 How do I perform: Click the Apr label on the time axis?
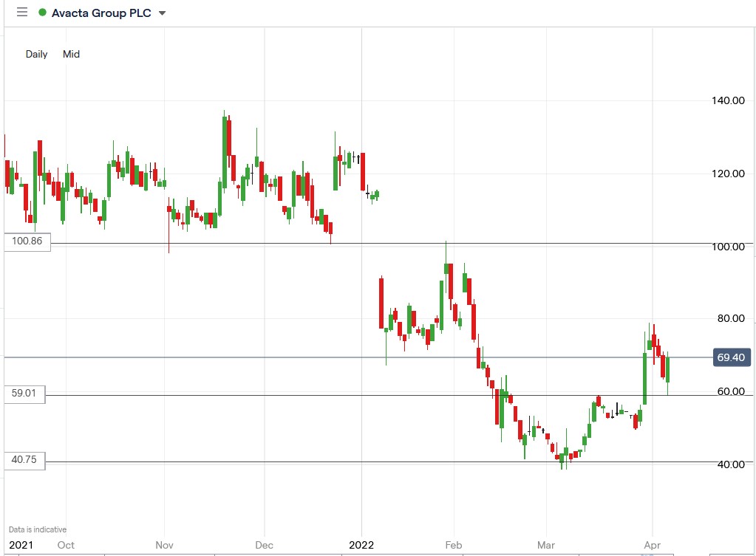coord(653,544)
